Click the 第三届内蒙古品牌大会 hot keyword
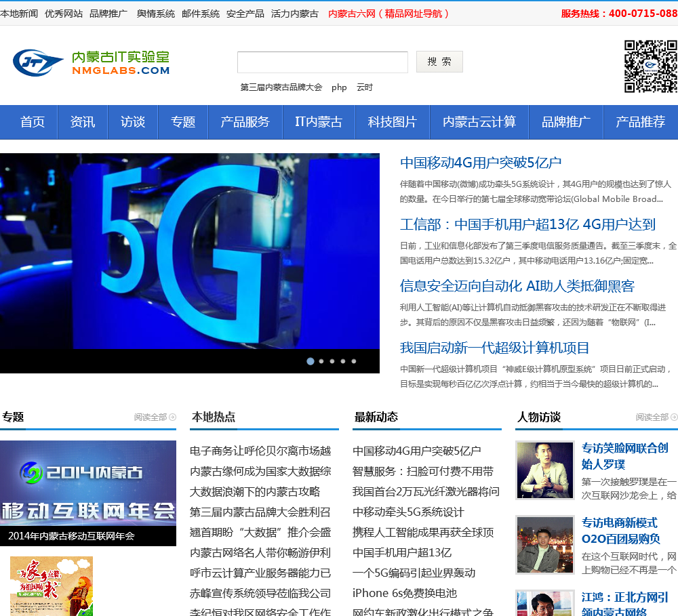 281,87
